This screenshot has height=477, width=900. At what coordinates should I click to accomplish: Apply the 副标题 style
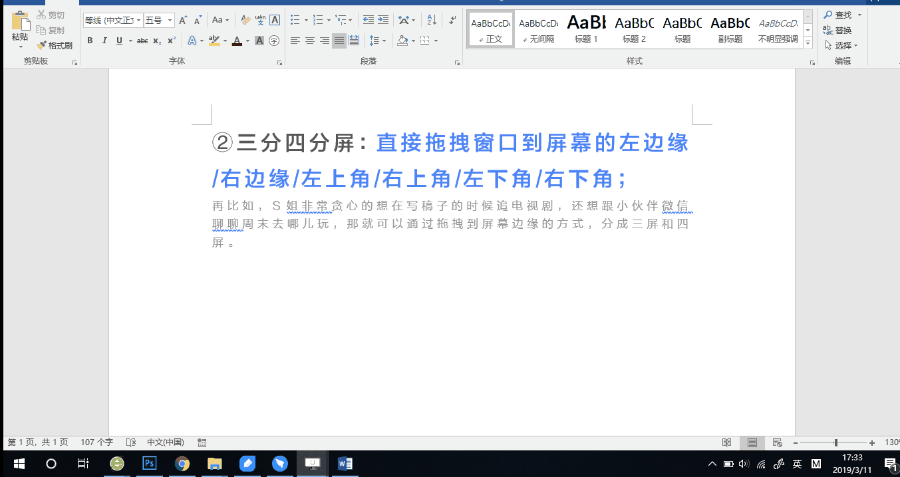pyautogui.click(x=730, y=29)
